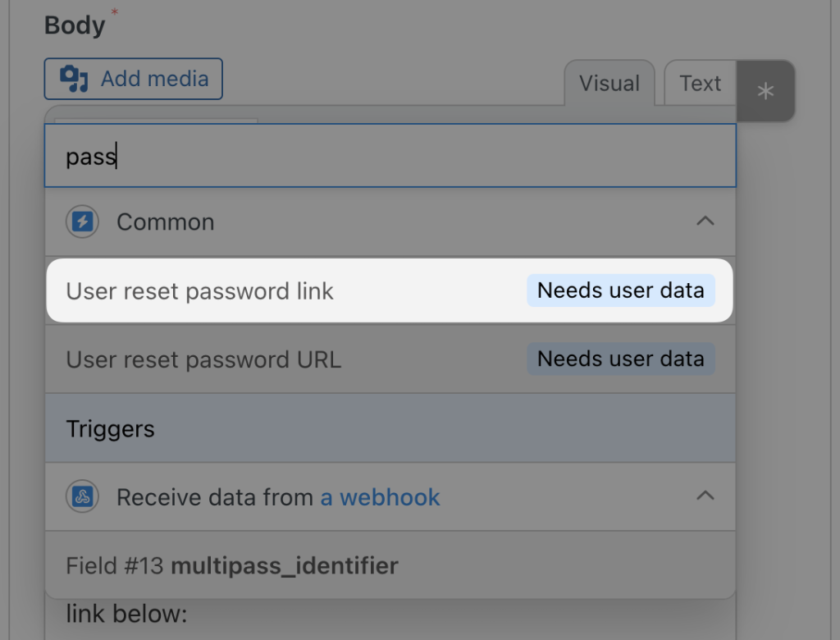Switch to the Text editing tab
The height and width of the screenshot is (640, 840).
tap(699, 83)
